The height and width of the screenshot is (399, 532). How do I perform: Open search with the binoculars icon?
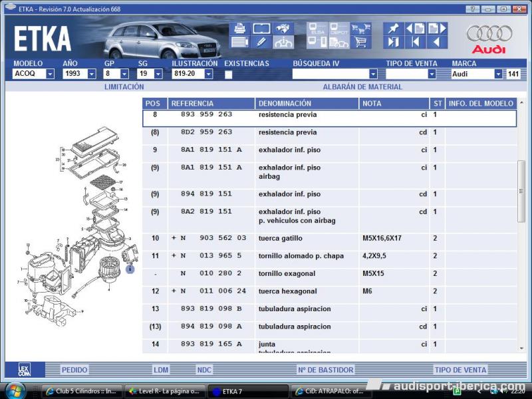(283, 29)
